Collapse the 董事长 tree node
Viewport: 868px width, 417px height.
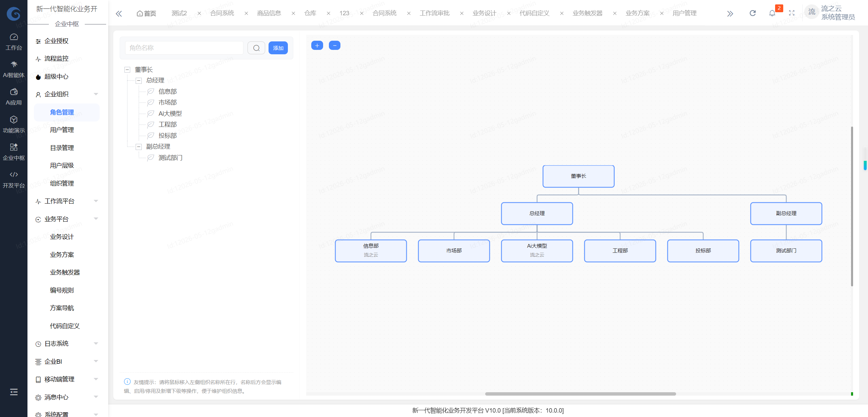(x=127, y=70)
